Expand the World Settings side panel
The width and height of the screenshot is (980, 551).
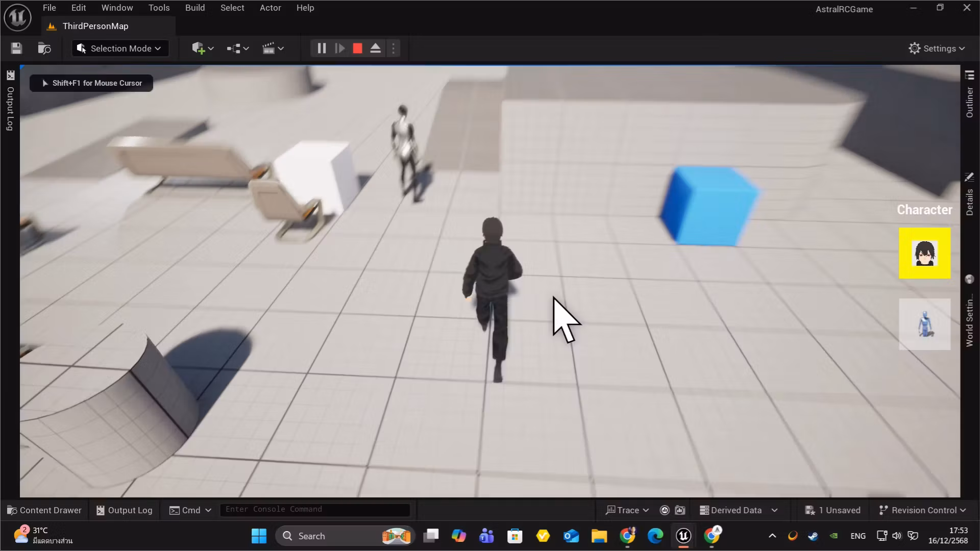pyautogui.click(x=969, y=311)
